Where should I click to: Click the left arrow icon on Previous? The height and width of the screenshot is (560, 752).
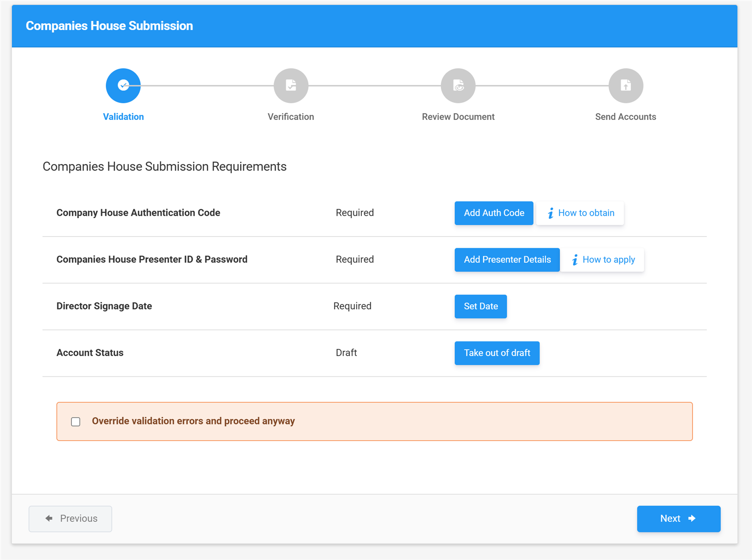click(x=49, y=518)
